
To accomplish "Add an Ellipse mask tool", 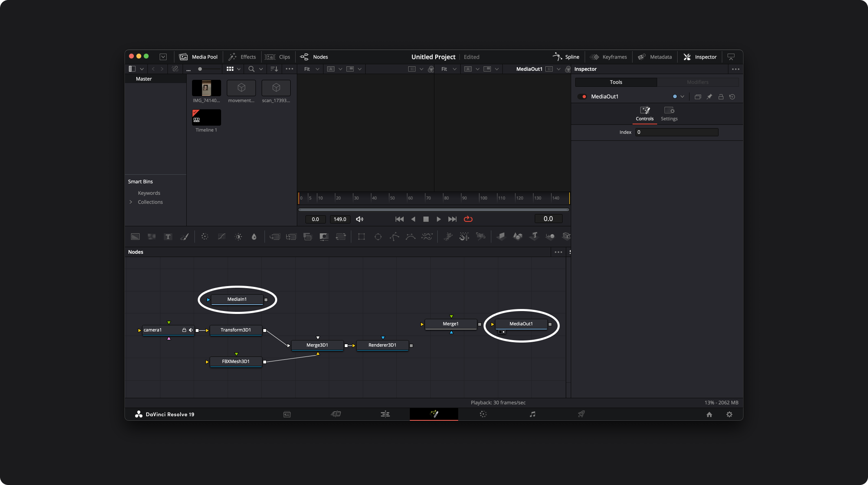I will (378, 237).
